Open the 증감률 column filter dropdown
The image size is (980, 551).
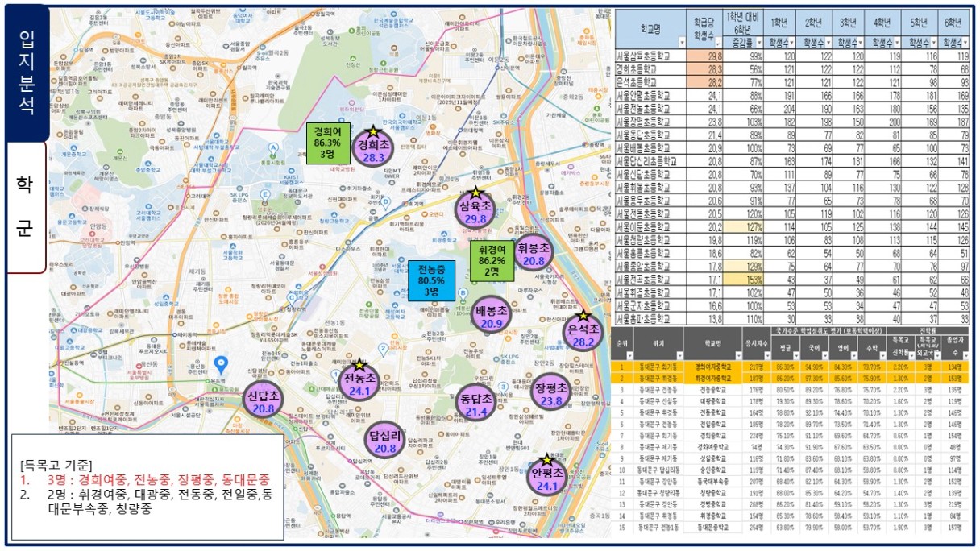pyautogui.click(x=758, y=42)
